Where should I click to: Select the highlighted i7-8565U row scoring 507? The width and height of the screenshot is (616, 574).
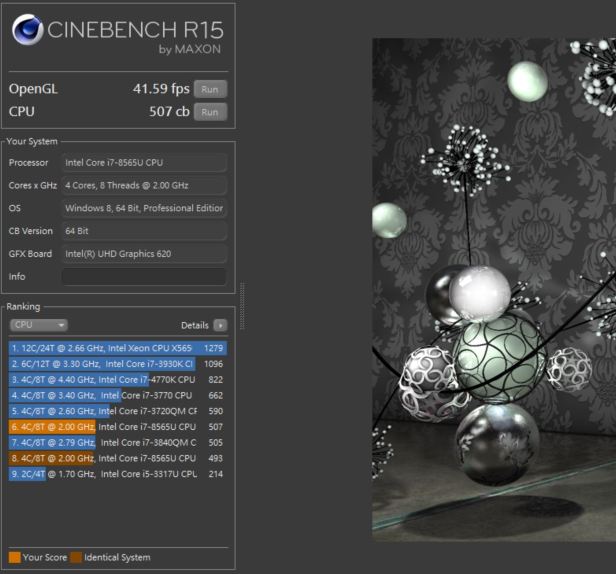tap(117, 427)
